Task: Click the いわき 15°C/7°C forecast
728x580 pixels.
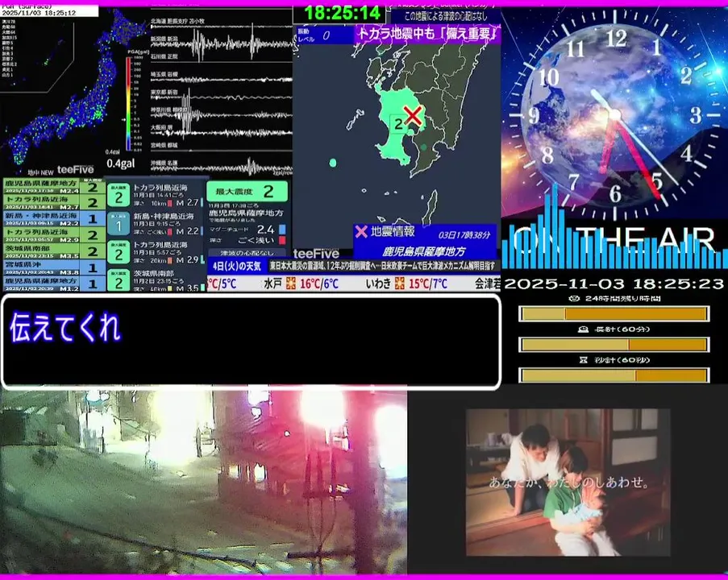Action: pos(406,283)
